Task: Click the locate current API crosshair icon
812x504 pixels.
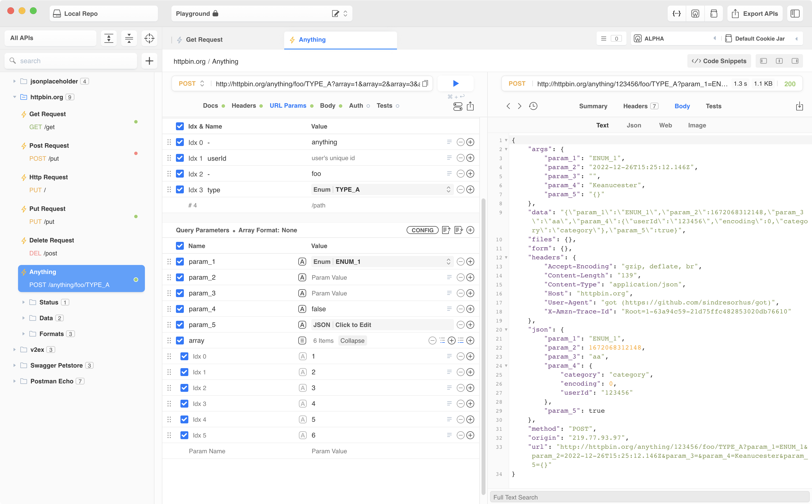Action: (x=149, y=38)
